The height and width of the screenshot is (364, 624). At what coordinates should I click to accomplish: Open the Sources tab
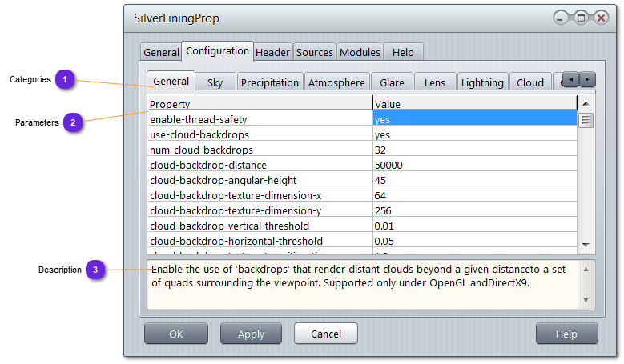coord(315,52)
